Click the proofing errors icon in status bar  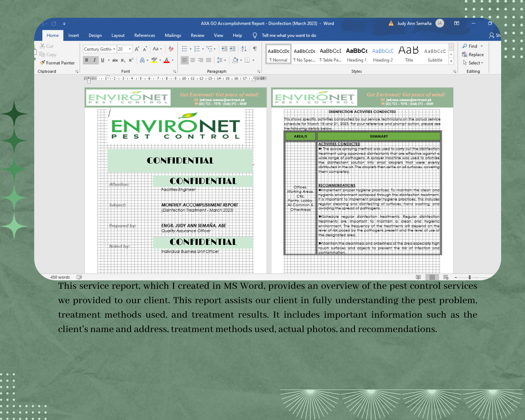[x=79, y=277]
